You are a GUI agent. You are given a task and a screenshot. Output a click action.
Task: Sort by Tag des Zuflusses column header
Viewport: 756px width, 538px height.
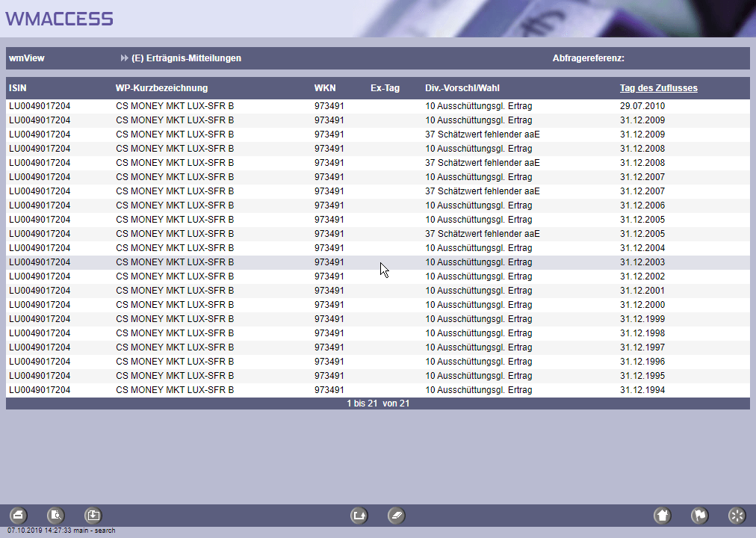658,88
